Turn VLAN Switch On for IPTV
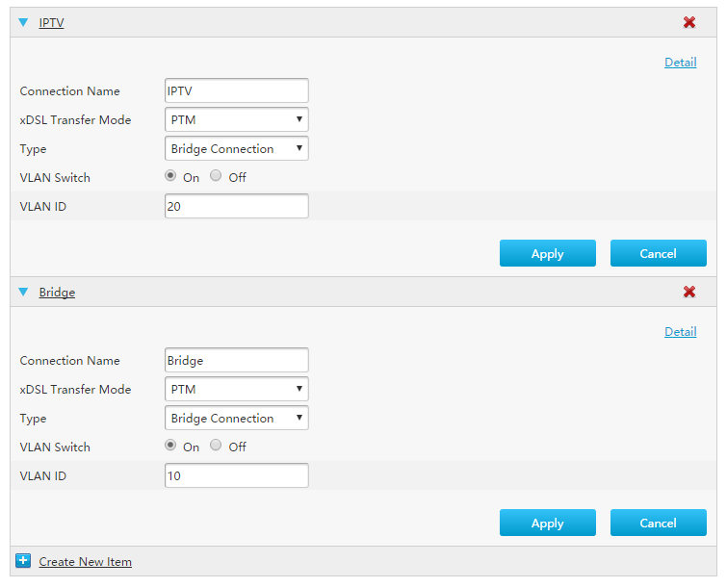Image resolution: width=727 pixels, height=588 pixels. tap(171, 176)
